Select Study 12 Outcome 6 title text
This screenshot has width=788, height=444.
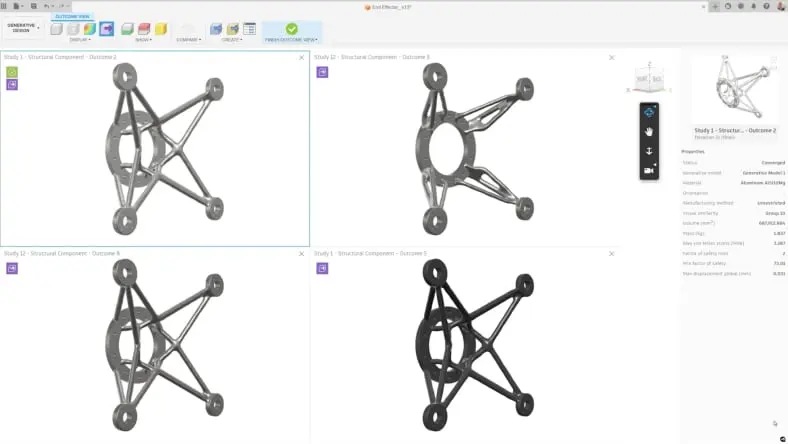[62, 253]
